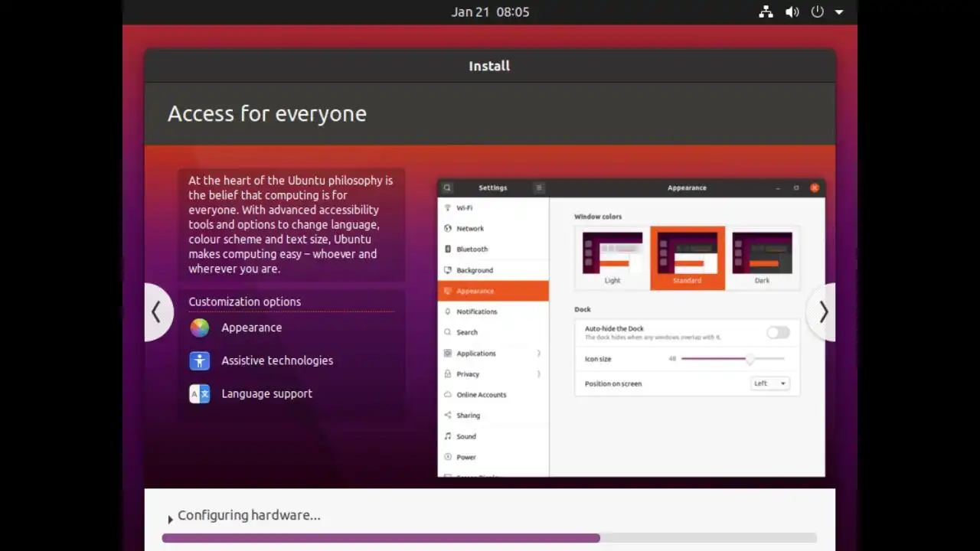This screenshot has width=980, height=551.
Task: Click the Privacy hand icon in sidebar
Action: coord(448,373)
